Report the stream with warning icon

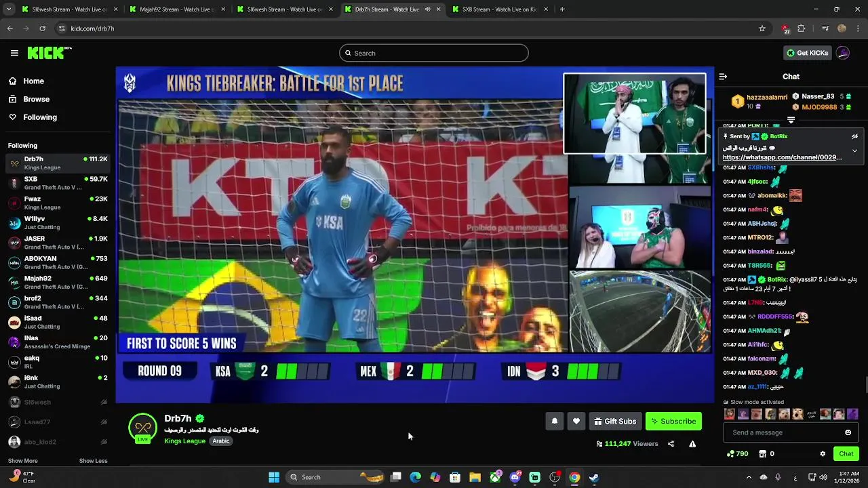[x=692, y=444]
